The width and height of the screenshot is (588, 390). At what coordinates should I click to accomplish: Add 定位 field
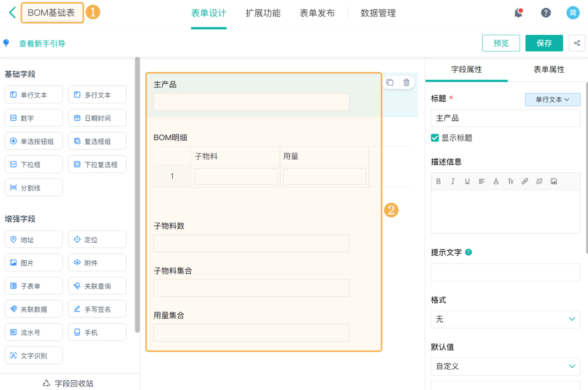coord(97,240)
